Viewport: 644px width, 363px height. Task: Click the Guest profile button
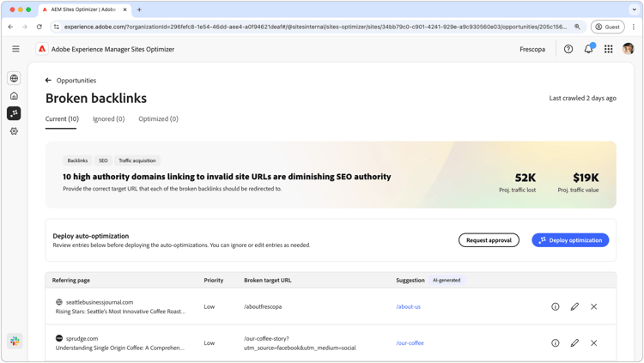[x=607, y=27]
